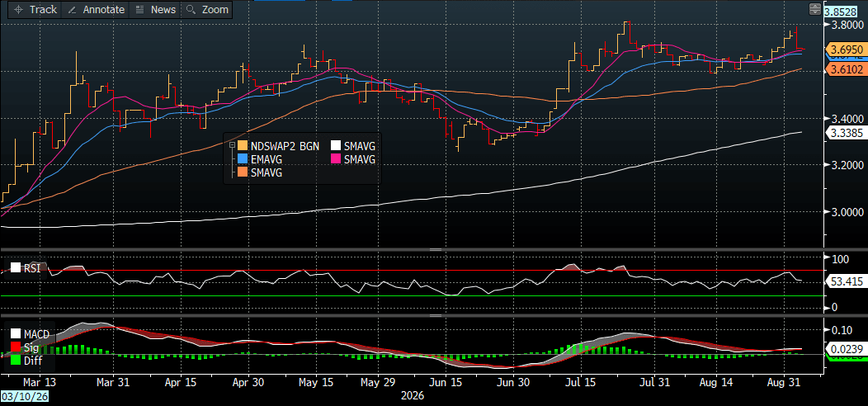
Task: Open the Annotate drawing tools
Action: (x=95, y=9)
